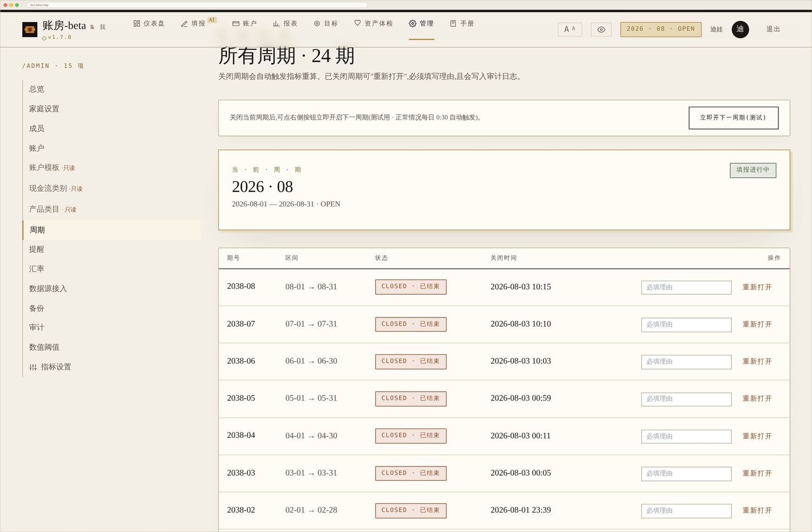Screen dimensions: 812x532
Task: Open 总览 in the admin sidebar
Action: (37, 89)
